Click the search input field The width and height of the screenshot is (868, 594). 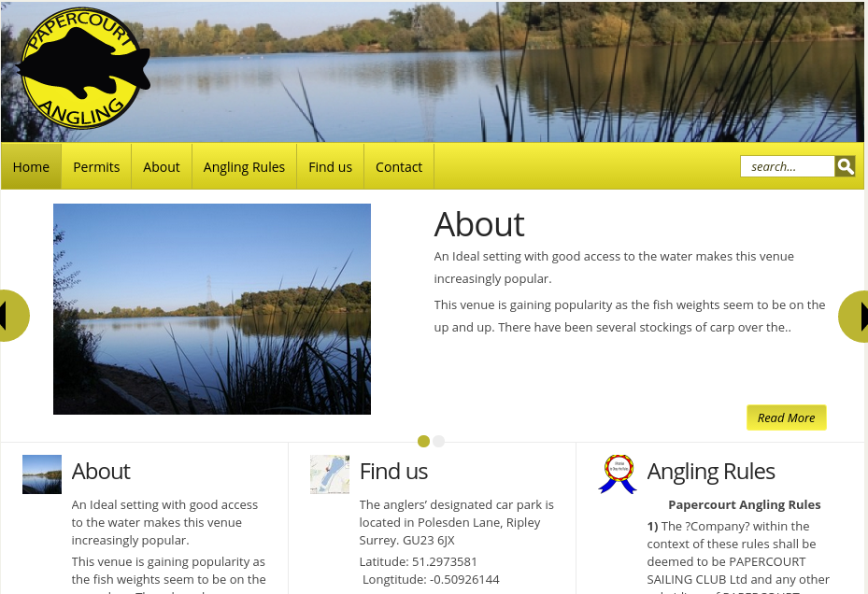click(x=787, y=166)
